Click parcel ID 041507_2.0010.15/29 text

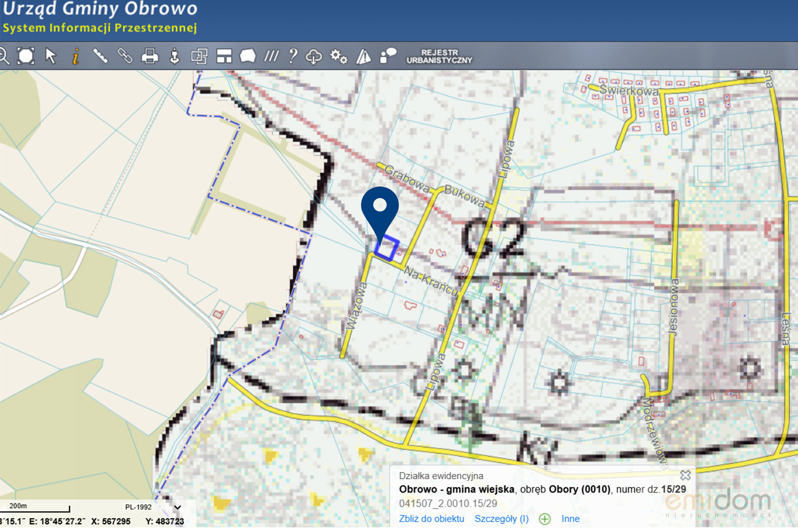(448, 503)
